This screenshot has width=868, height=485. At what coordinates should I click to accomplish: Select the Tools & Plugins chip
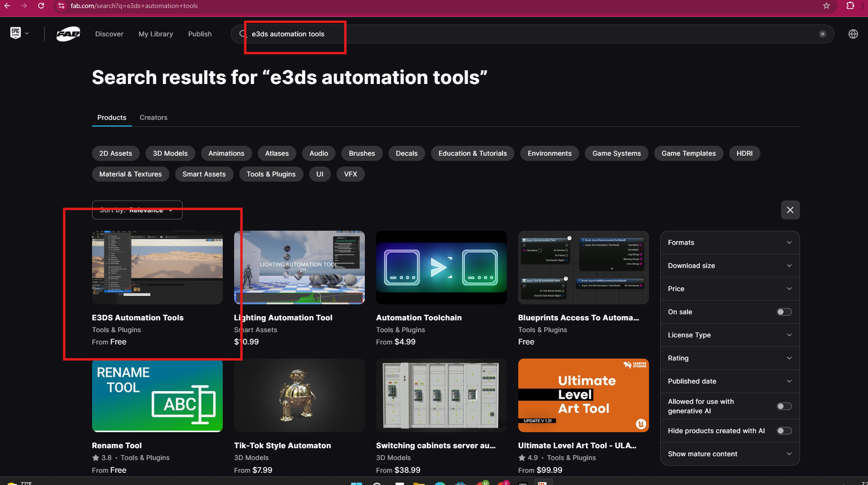tap(271, 174)
